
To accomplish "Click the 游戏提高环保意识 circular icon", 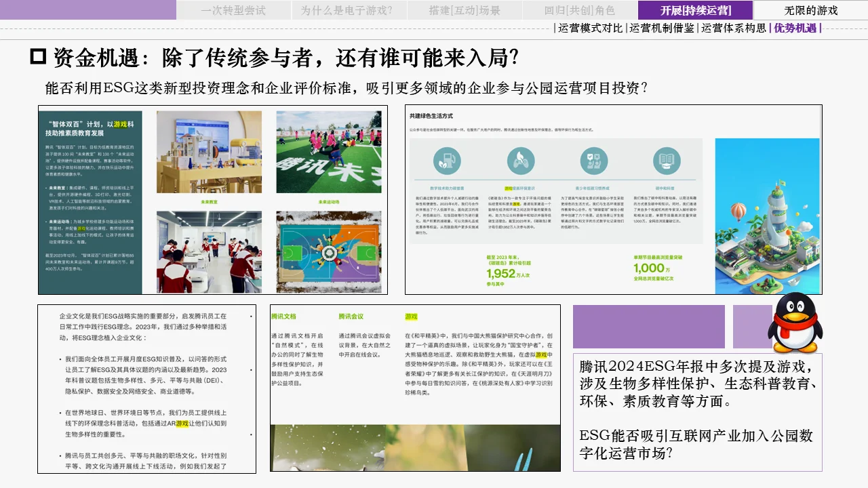I will [x=521, y=161].
